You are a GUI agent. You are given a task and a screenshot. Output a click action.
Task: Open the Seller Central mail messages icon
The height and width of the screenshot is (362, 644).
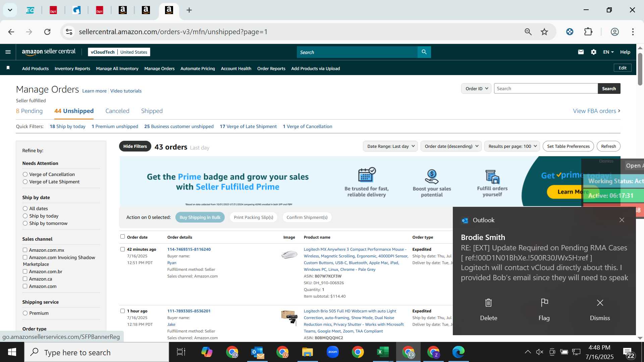(x=581, y=52)
